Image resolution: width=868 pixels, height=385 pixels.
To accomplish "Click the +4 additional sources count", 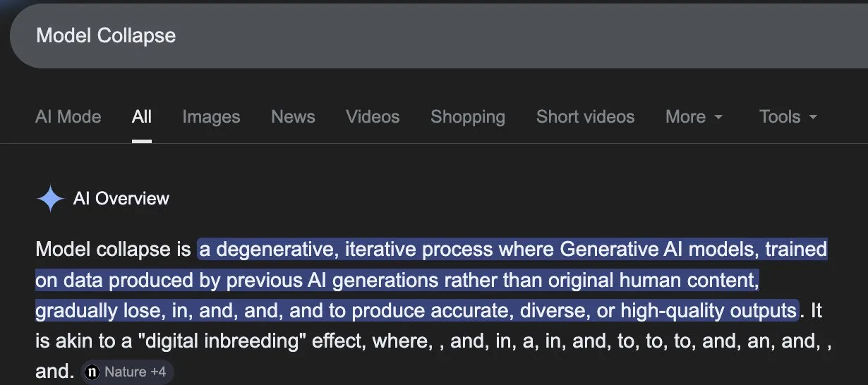I will click(x=157, y=372).
